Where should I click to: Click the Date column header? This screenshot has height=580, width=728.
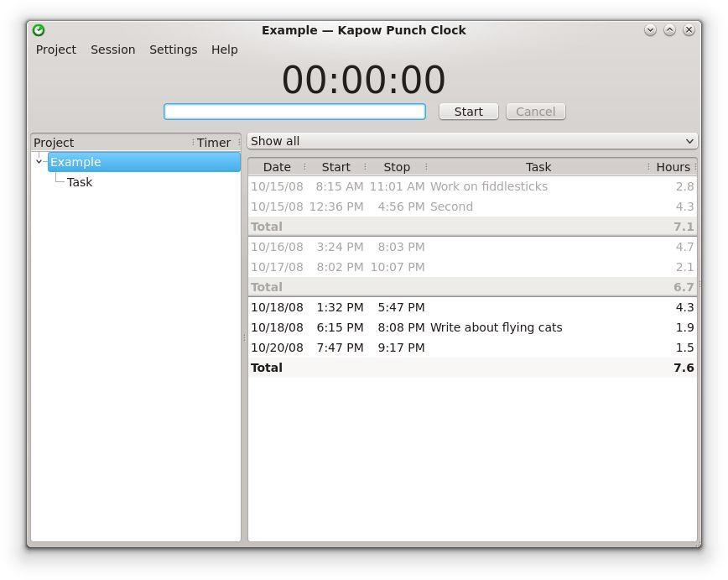point(277,167)
